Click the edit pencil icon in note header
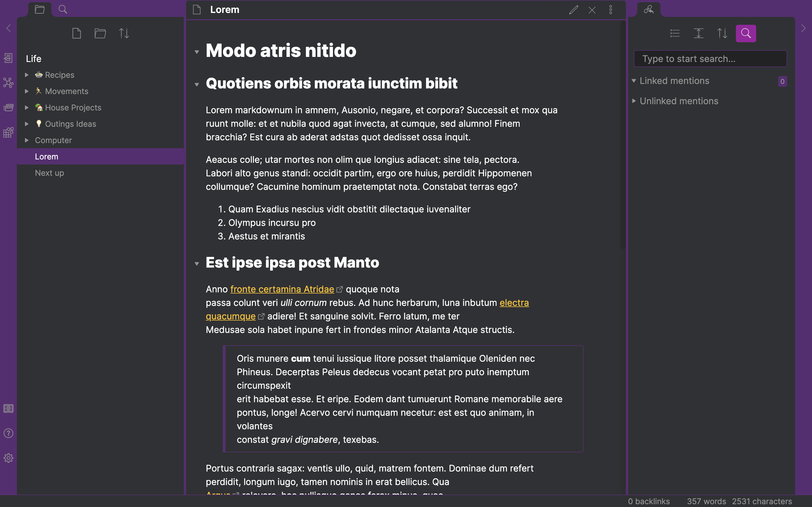 pyautogui.click(x=573, y=10)
